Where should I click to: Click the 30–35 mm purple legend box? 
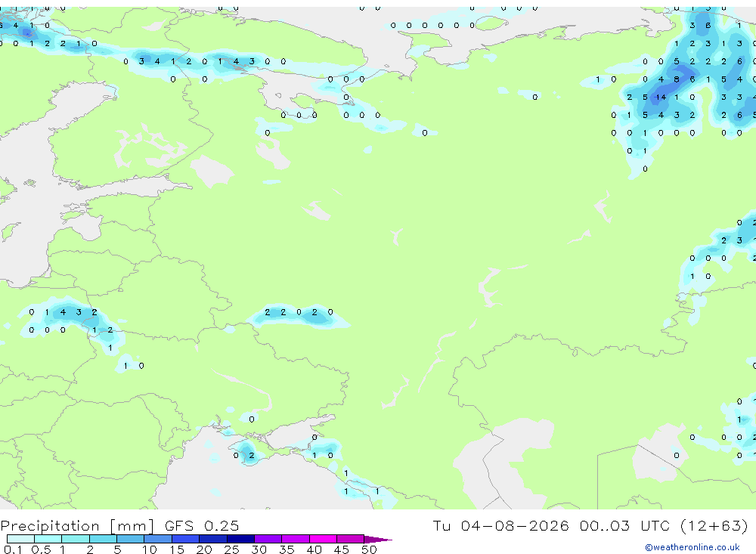pyautogui.click(x=268, y=539)
